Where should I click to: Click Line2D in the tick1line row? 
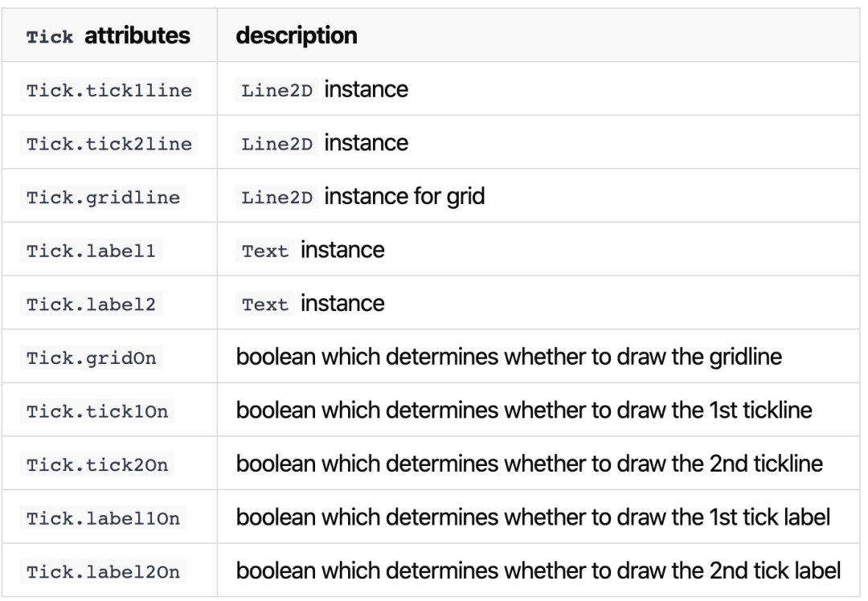pyautogui.click(x=276, y=90)
